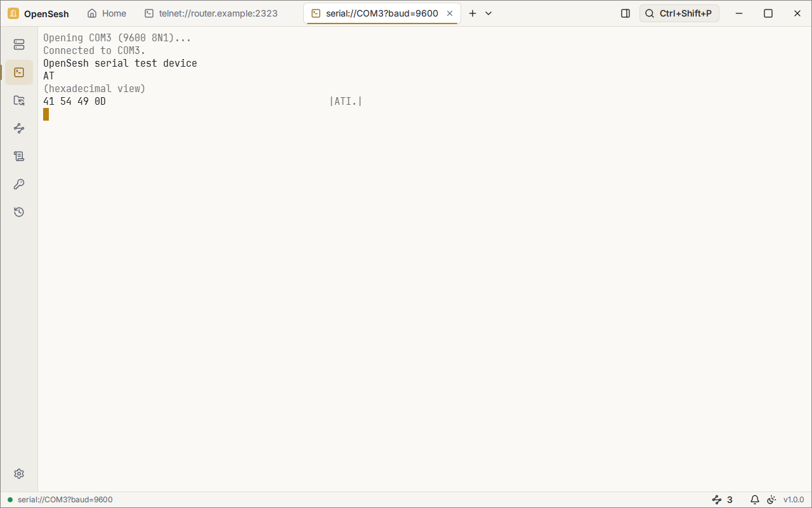Open the key manager sidebar icon
Image resolution: width=812 pixels, height=508 pixels.
tap(19, 184)
